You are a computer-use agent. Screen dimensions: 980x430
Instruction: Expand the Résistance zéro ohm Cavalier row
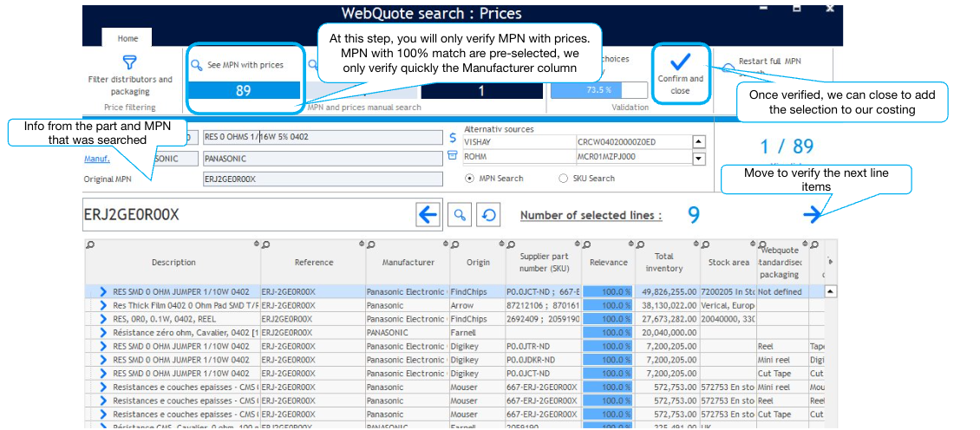pos(103,333)
